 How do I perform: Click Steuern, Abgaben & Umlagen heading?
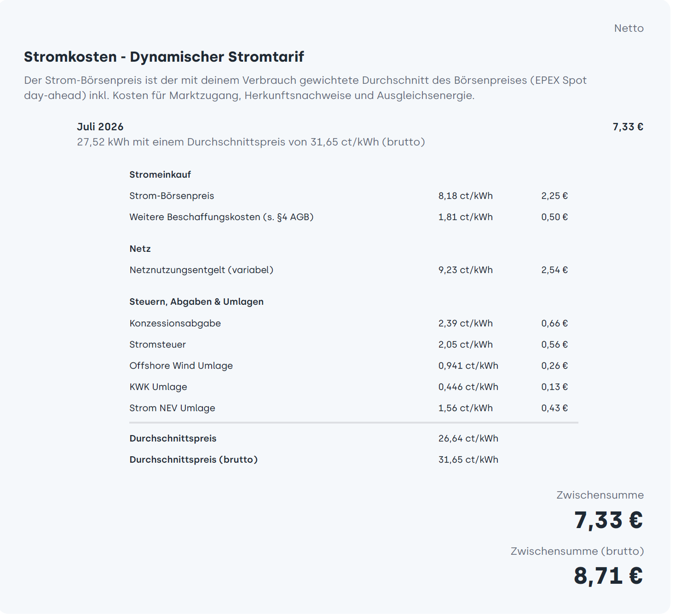(196, 302)
